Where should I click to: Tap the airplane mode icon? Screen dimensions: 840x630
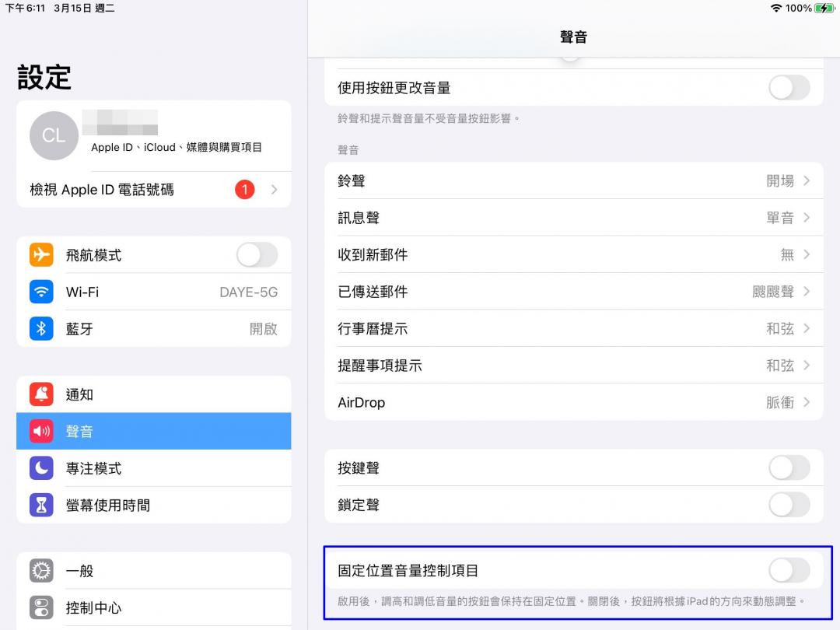[x=41, y=255]
